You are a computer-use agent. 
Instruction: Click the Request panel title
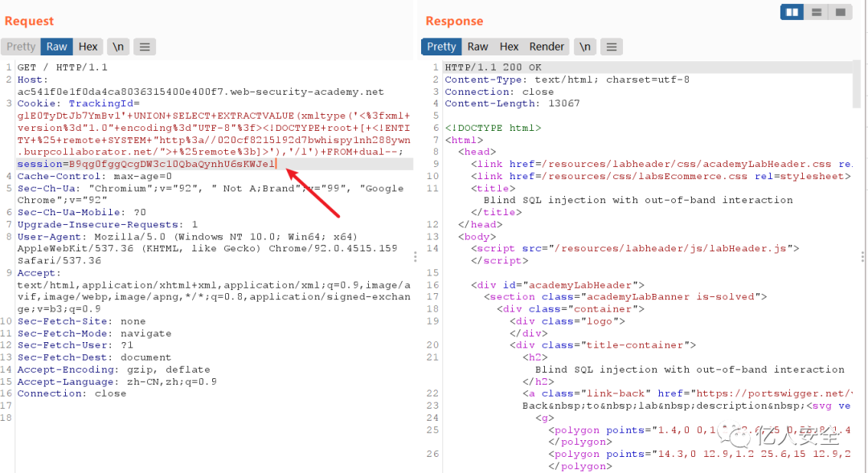(30, 21)
